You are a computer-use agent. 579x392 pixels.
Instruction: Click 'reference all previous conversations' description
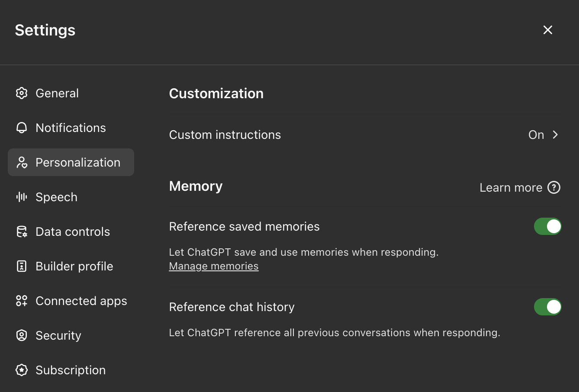tap(335, 333)
